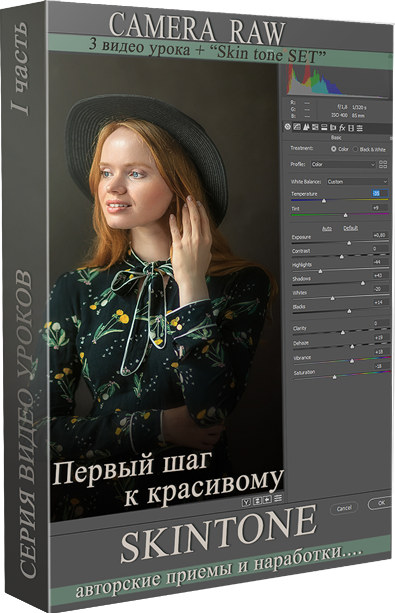Open the White Balance dropdown showing Custom

point(357,182)
